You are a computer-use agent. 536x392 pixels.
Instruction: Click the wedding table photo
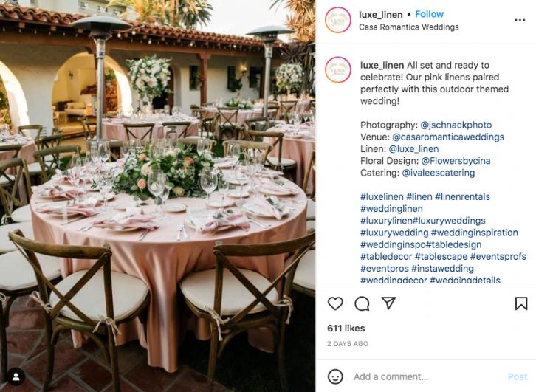pos(157,196)
